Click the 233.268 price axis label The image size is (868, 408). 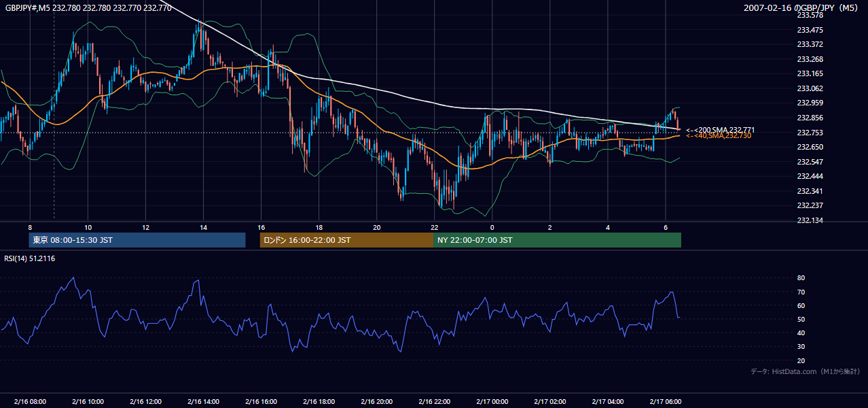pyautogui.click(x=810, y=59)
